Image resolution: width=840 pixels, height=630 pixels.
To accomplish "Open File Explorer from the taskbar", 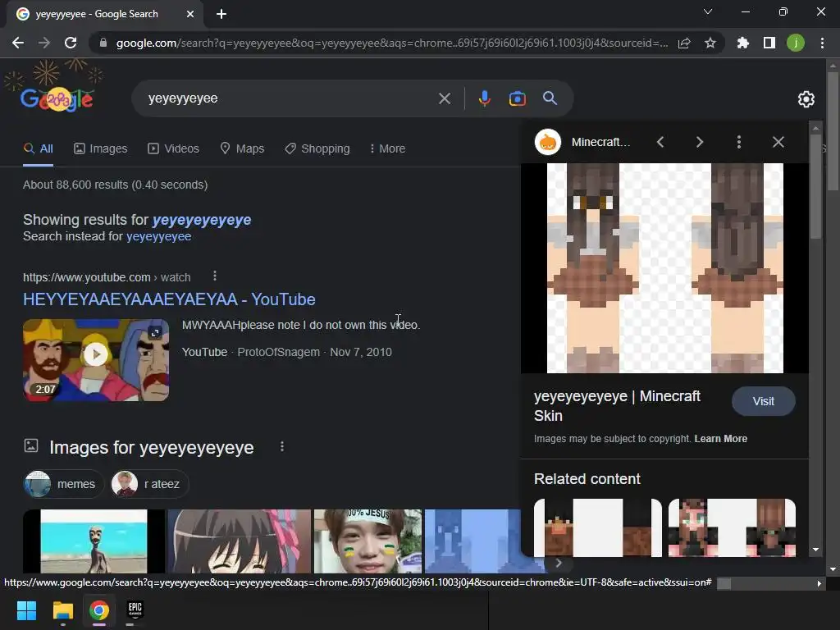I will tap(62, 610).
